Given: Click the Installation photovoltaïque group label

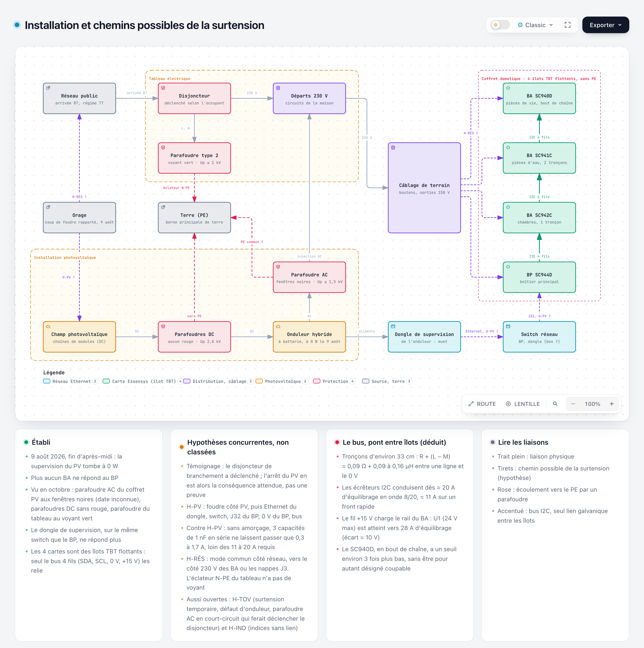Looking at the screenshot, I should [x=65, y=257].
